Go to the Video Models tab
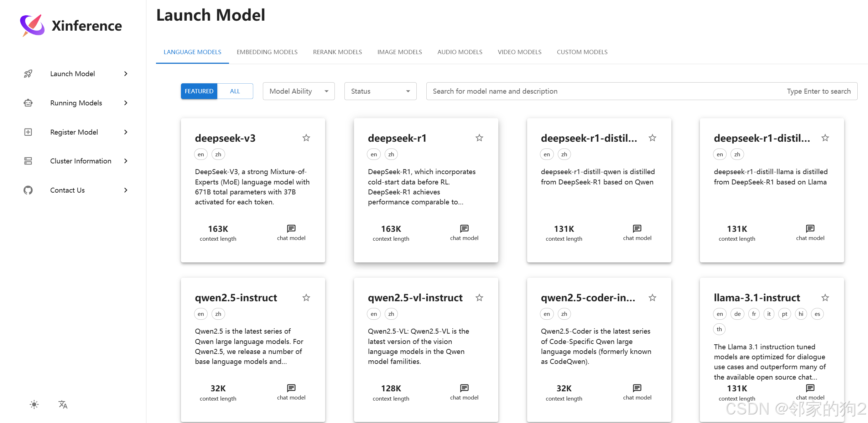 click(x=520, y=52)
